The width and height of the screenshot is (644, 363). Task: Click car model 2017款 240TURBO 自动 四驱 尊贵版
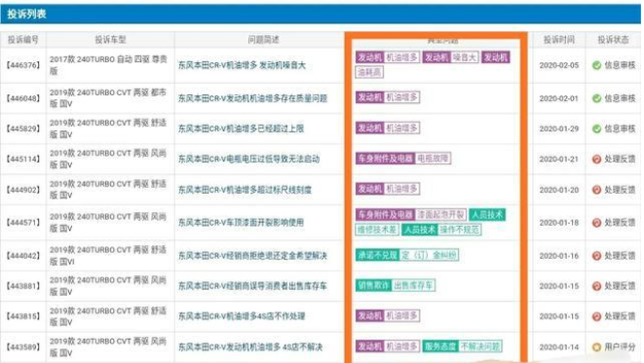tap(108, 65)
